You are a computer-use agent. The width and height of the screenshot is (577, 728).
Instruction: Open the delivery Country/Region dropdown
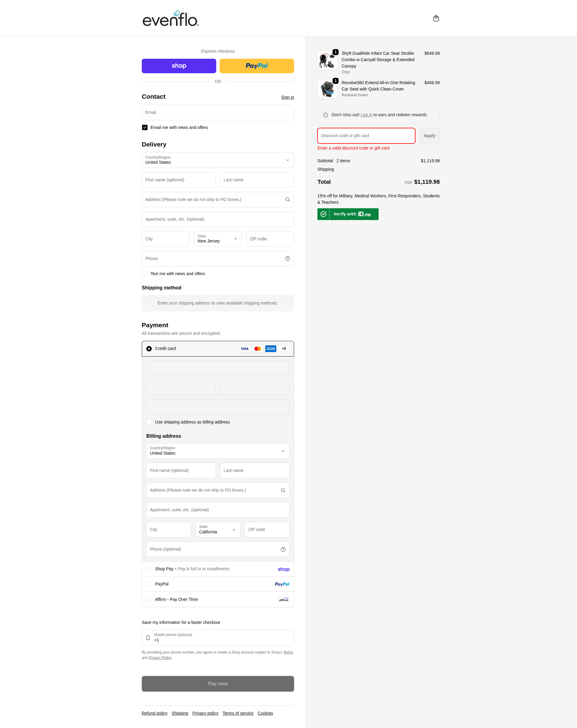[217, 160]
